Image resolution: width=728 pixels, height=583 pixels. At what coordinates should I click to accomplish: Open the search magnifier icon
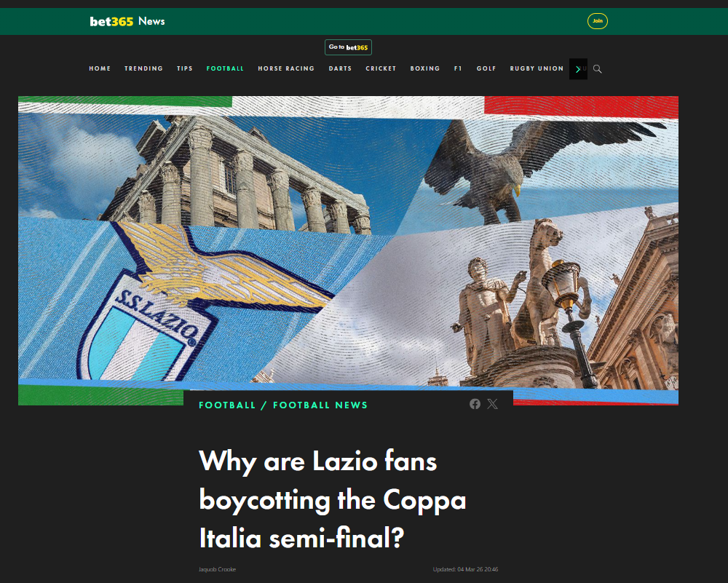(x=598, y=69)
